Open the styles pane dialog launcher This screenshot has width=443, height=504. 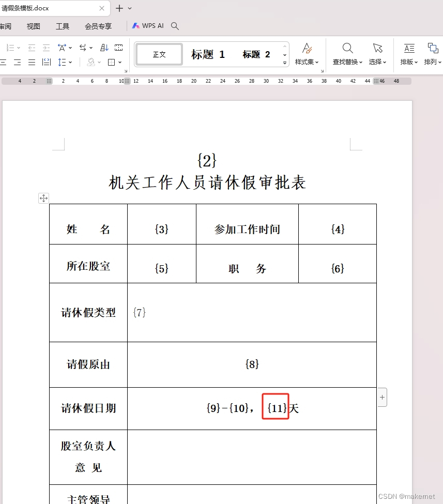[322, 71]
